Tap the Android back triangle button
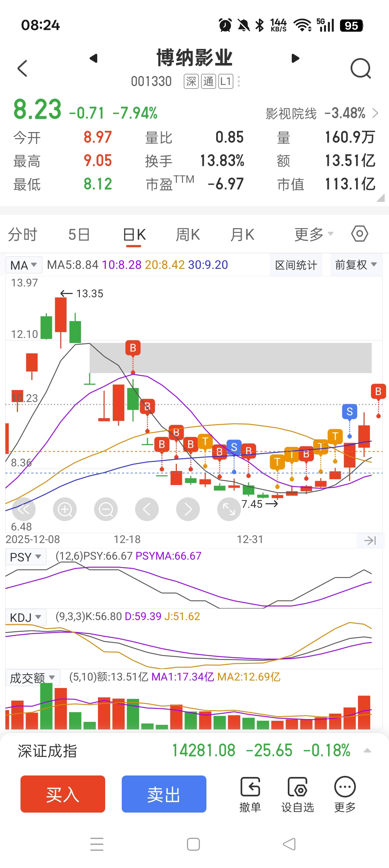This screenshot has height=868, width=389. (289, 844)
